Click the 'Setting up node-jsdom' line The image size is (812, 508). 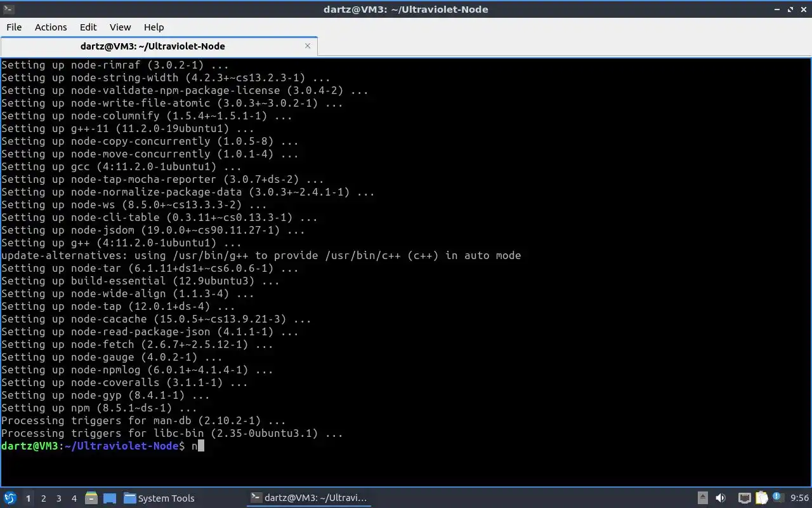click(153, 230)
